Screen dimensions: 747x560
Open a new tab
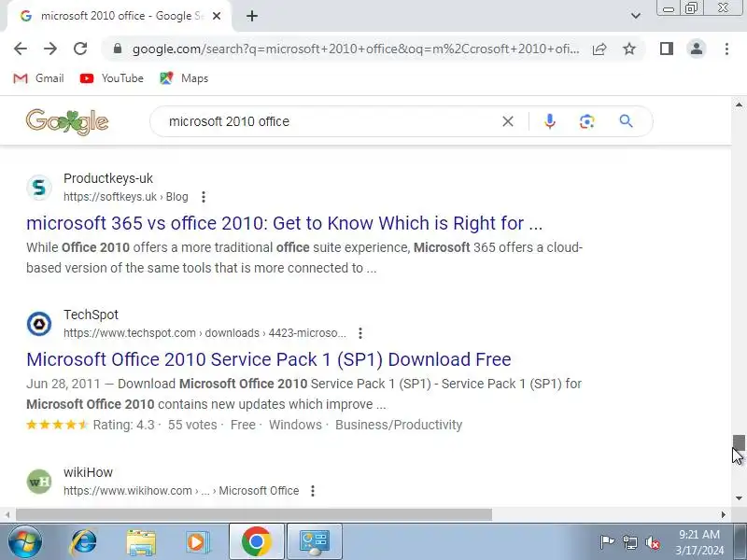[x=252, y=16]
